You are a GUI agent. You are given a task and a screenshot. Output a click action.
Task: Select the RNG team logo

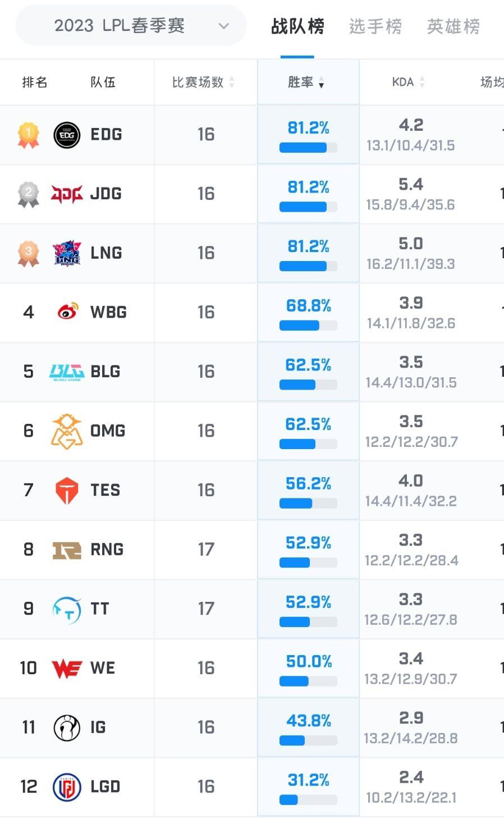tap(67, 550)
